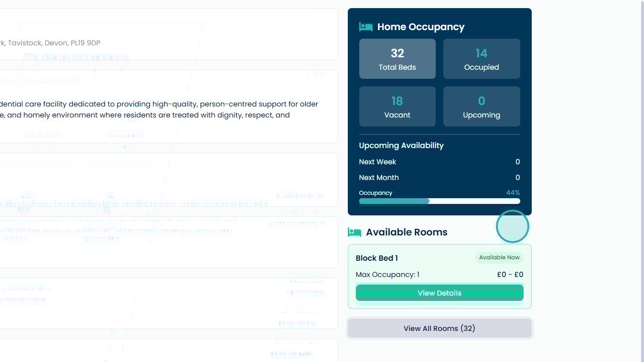Click the Upcoming Availability heading
644x362 pixels.
pos(401,145)
